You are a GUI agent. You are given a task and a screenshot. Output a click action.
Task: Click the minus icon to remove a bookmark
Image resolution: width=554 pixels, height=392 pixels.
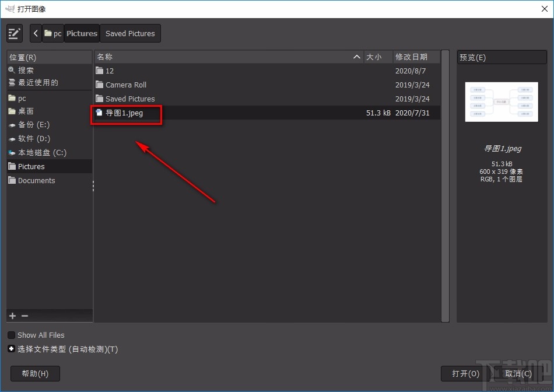click(24, 316)
